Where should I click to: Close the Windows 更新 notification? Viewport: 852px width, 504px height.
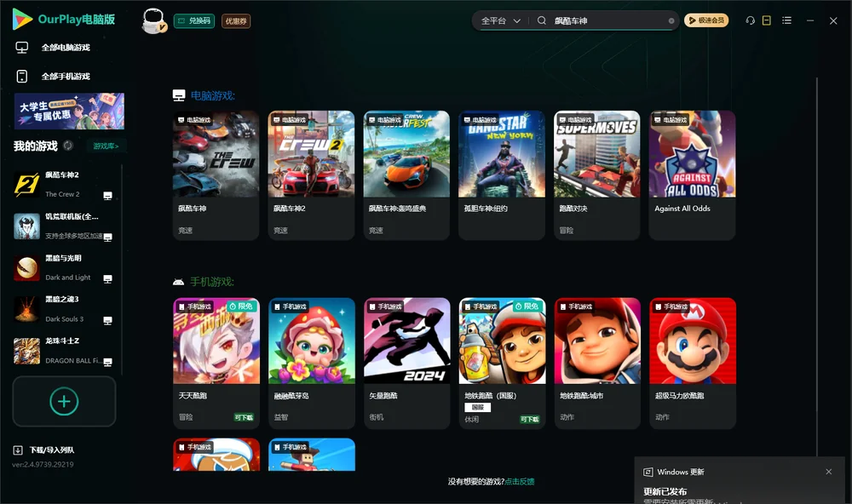(x=829, y=472)
